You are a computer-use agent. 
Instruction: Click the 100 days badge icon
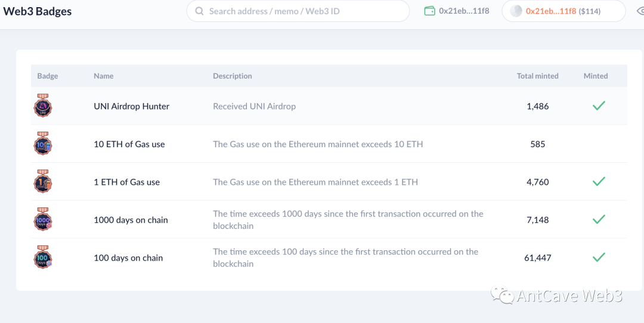point(43,257)
